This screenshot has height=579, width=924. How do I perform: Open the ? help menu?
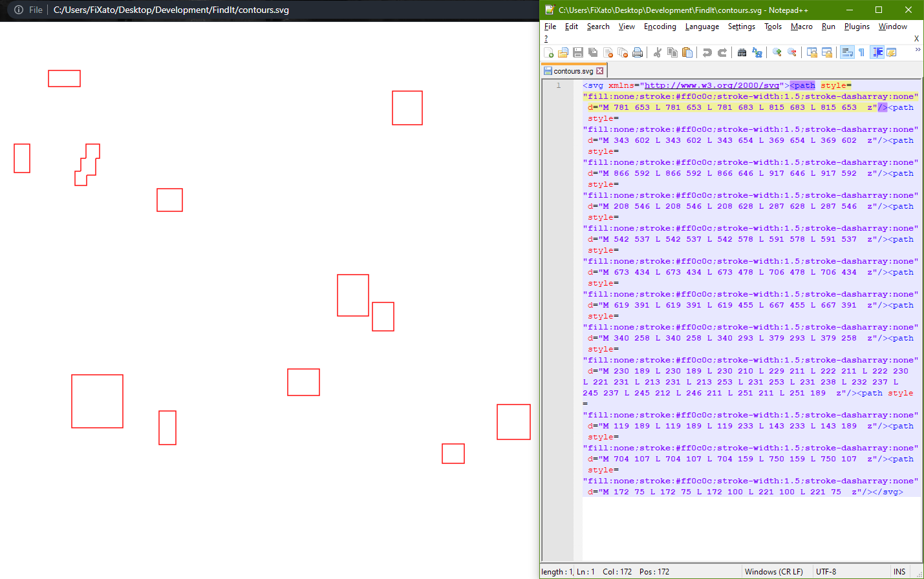point(546,39)
